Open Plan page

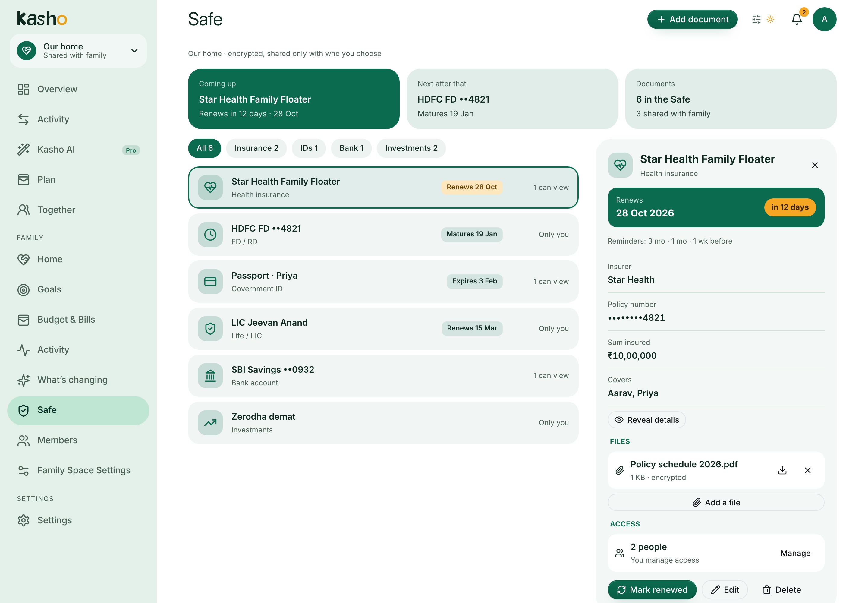[x=78, y=180]
